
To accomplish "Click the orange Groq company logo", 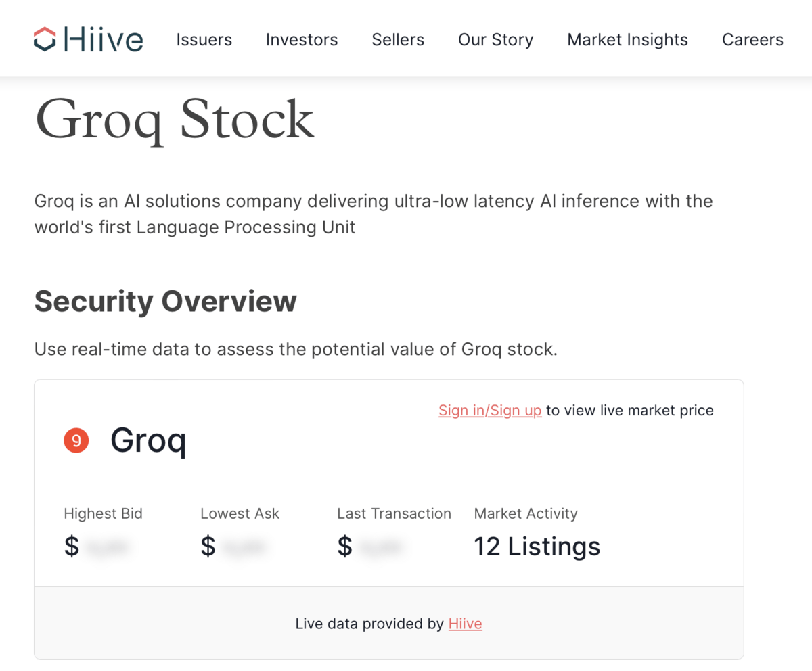I will [76, 441].
